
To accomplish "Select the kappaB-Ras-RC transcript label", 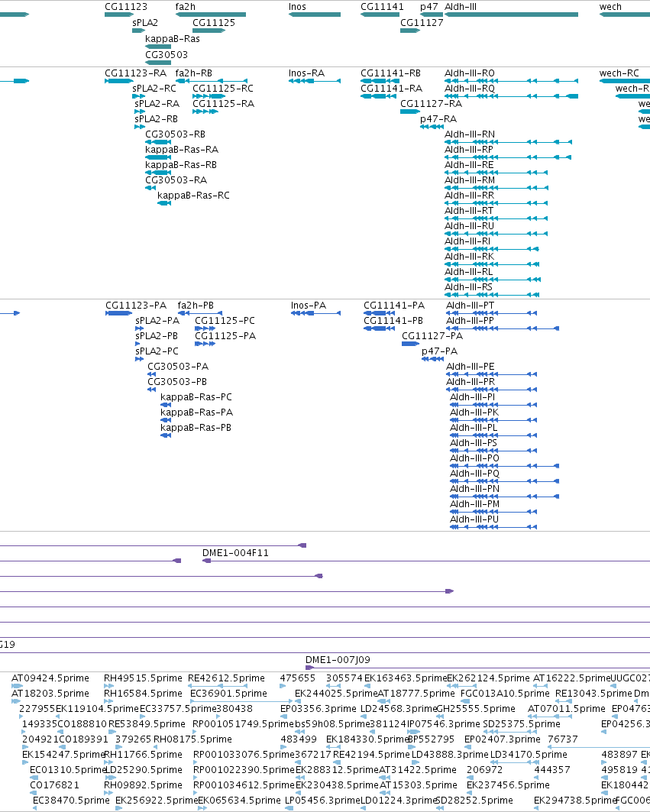I will 193,196.
